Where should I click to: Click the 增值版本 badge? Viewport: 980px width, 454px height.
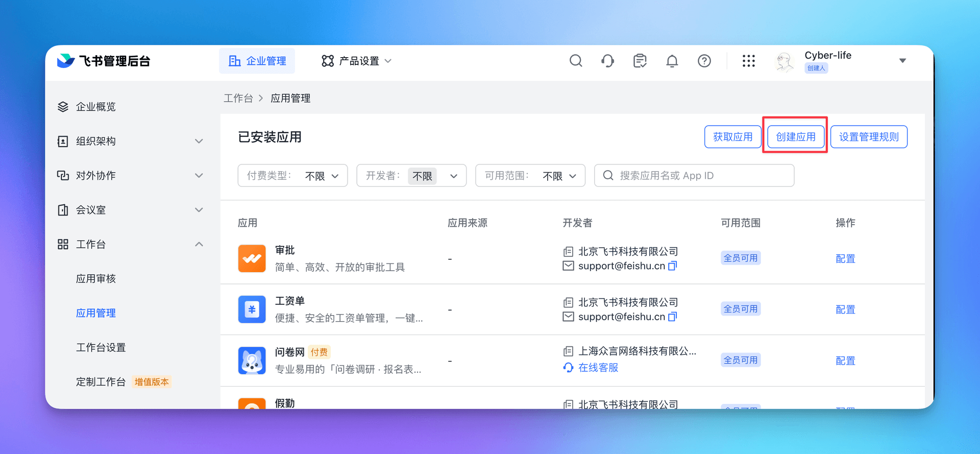152,381
